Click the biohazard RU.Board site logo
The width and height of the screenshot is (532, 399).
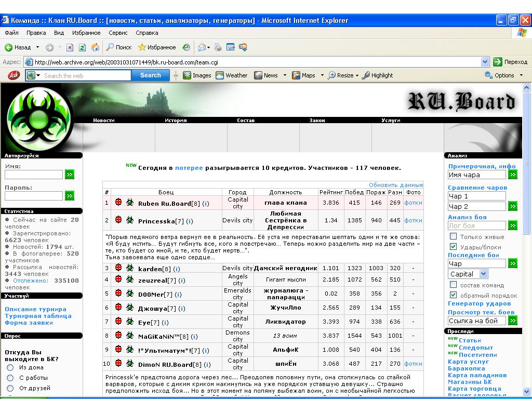39,119
